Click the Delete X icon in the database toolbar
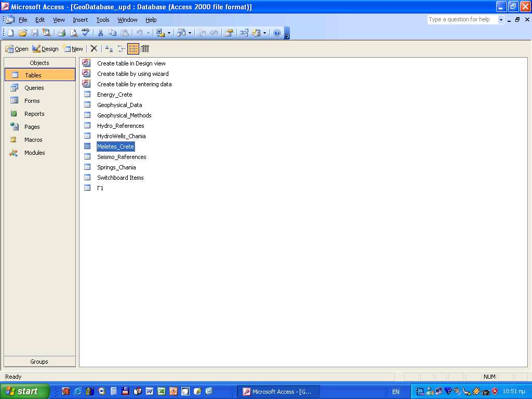The width and height of the screenshot is (532, 399). coord(94,49)
